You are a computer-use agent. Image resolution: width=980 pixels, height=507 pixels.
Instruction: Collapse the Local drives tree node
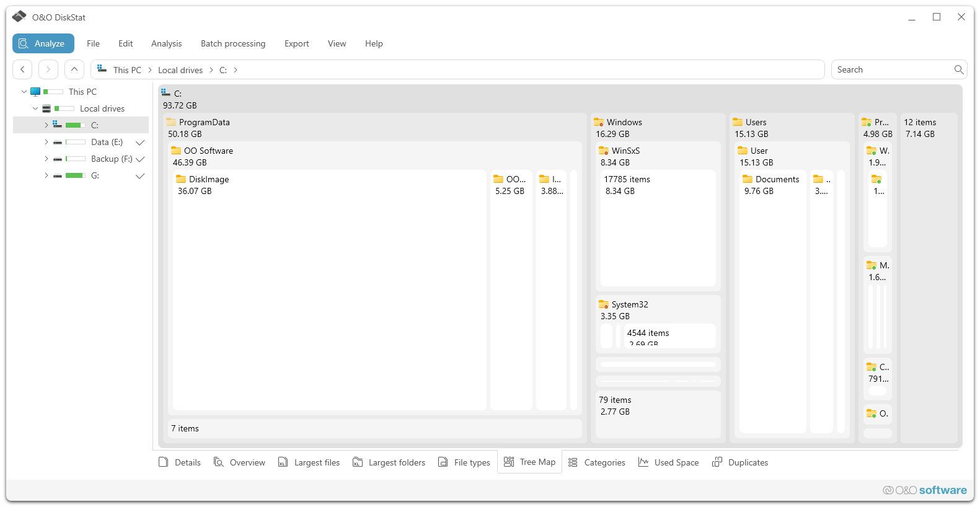(35, 108)
